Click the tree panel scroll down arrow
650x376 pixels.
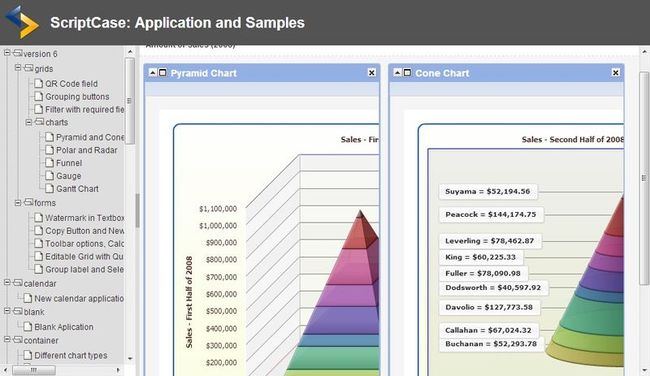[130, 358]
